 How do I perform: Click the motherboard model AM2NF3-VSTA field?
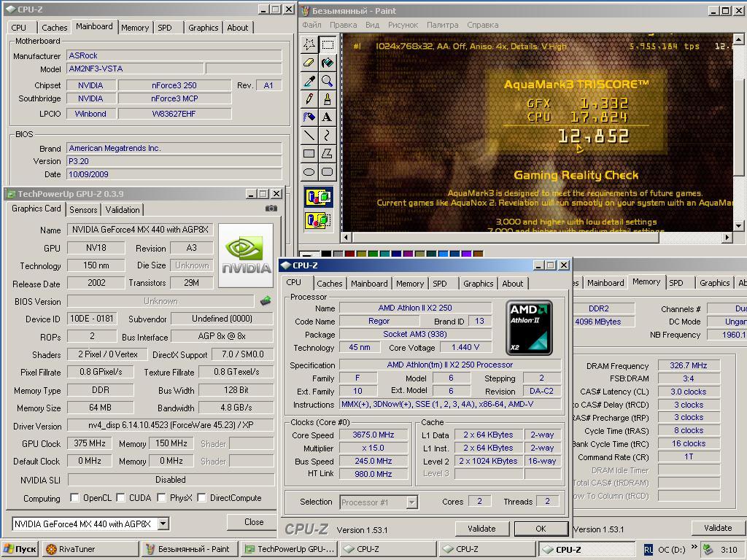click(135, 69)
